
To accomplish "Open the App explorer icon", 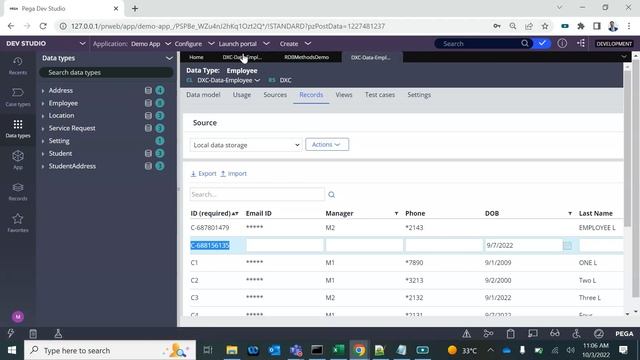I will point(18,160).
